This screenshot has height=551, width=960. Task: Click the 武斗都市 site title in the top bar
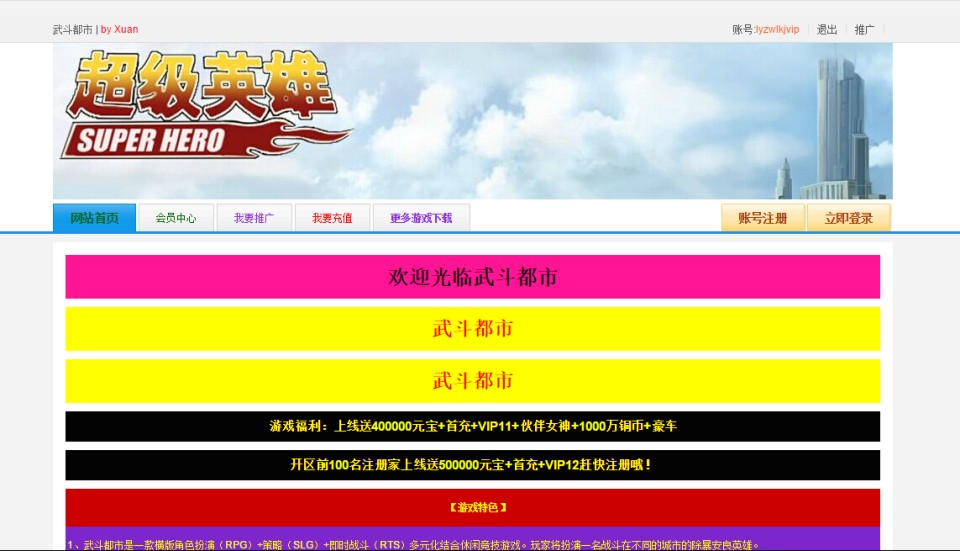[x=73, y=30]
